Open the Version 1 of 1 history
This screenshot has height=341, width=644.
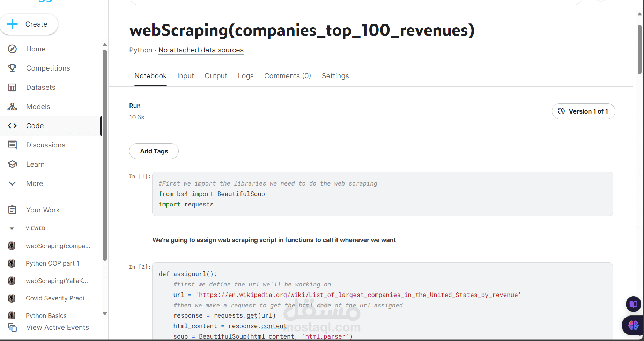click(583, 111)
